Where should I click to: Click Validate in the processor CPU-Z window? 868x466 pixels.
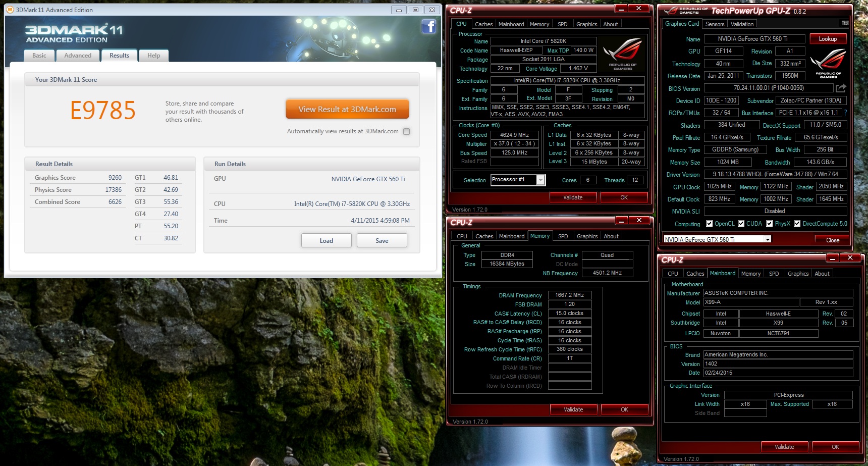[x=573, y=197]
